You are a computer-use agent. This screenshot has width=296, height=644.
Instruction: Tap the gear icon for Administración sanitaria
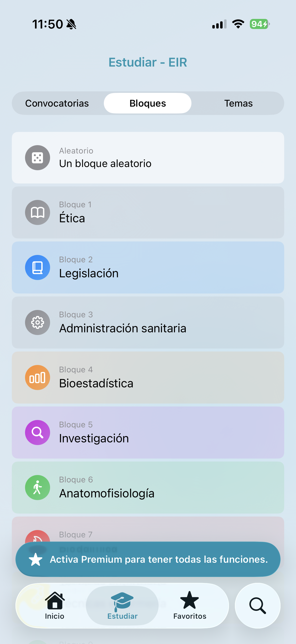(x=38, y=322)
